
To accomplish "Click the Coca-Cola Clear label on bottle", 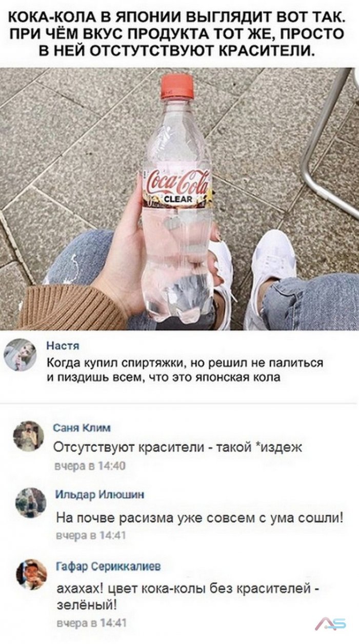I will 177,187.
